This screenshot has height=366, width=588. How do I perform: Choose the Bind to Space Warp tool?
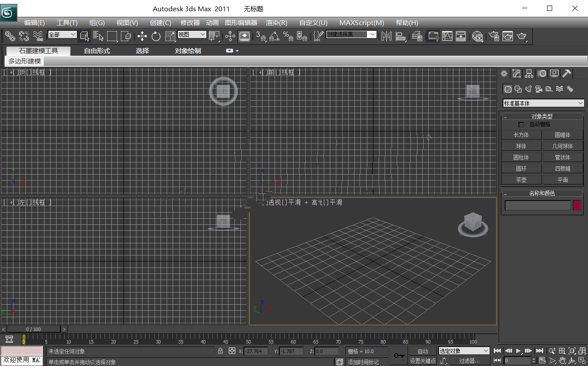tap(38, 36)
